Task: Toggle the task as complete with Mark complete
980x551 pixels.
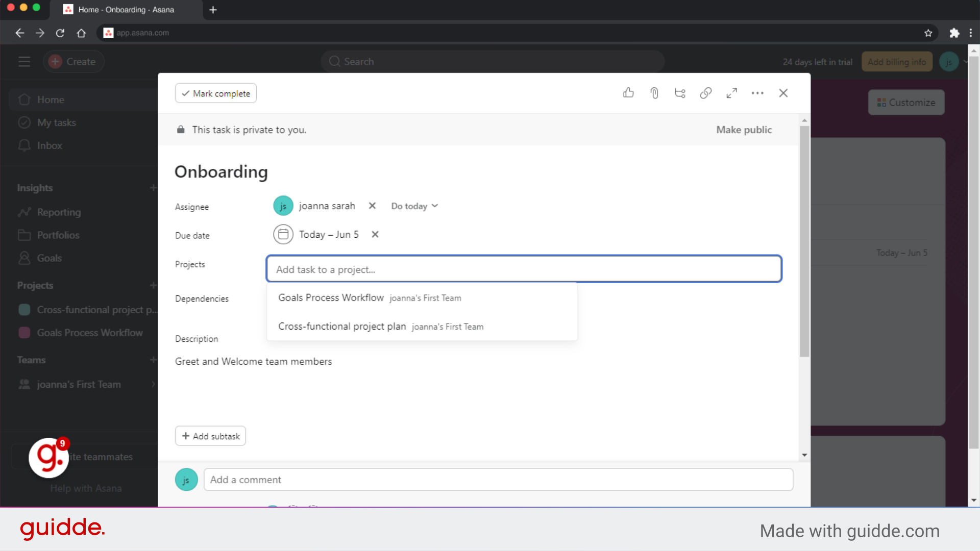Action: (x=215, y=93)
